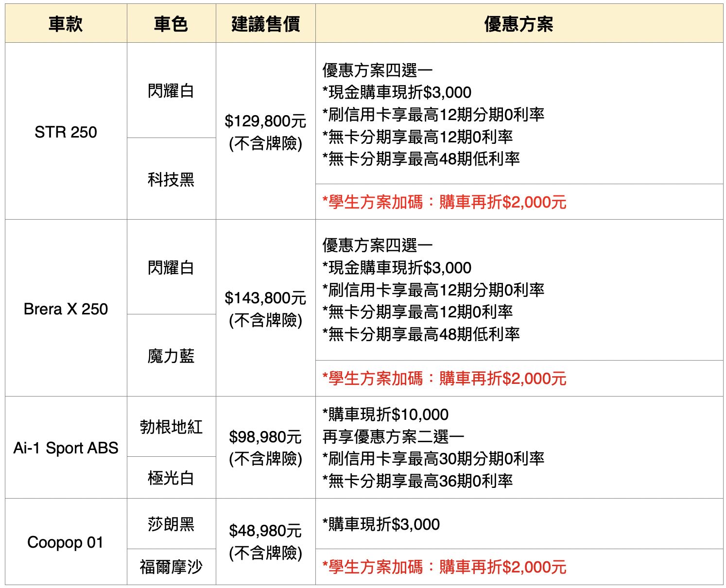Click 優惠方案四選一 in STR 250 row
This screenshot has height=588, width=726.
378,70
